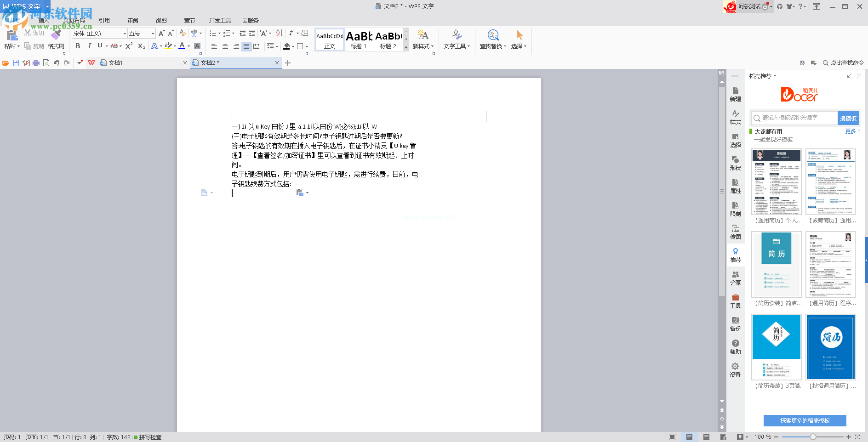Click the increase indent icon
The image size is (868, 442).
252,33
